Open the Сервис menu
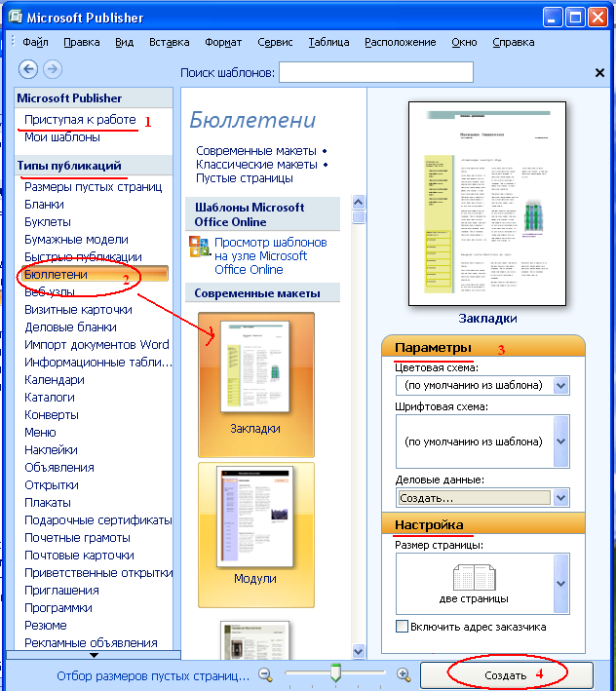 tap(275, 42)
